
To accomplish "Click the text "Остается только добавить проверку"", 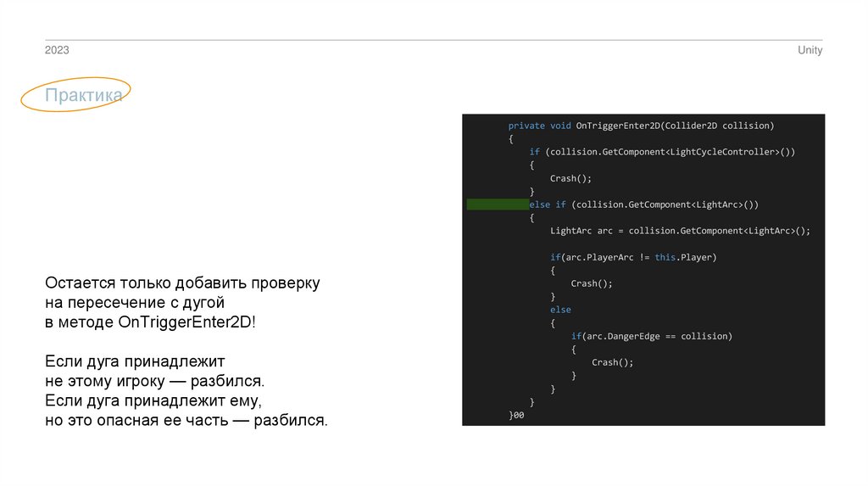I will click(x=182, y=283).
